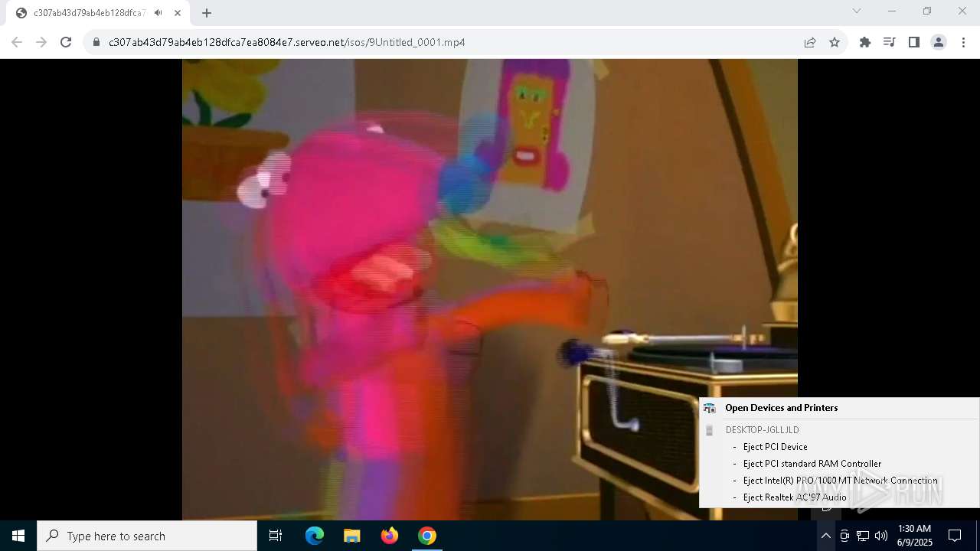
Task: Close the serveo.net browser tab
Action: [178, 13]
